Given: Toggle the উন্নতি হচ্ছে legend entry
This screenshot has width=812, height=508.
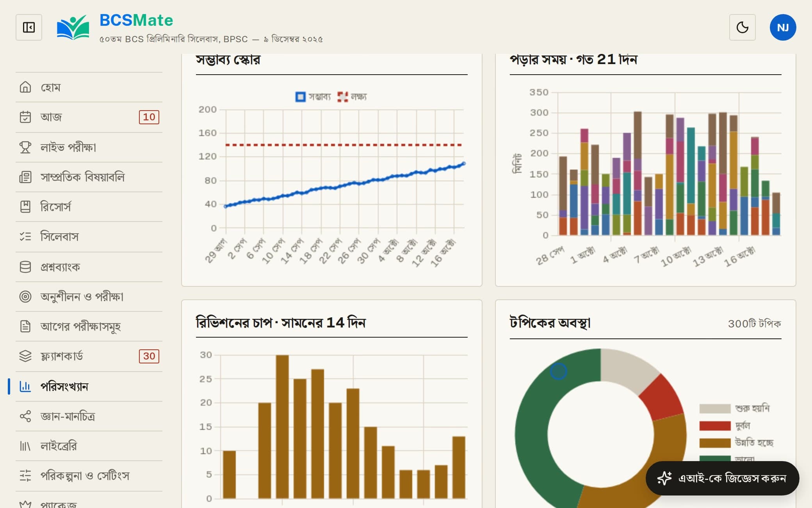Looking at the screenshot, I should [736, 443].
